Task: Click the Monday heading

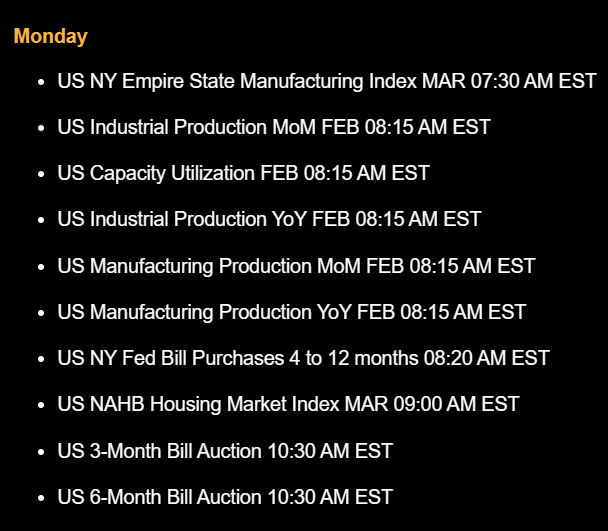Action: tap(50, 36)
